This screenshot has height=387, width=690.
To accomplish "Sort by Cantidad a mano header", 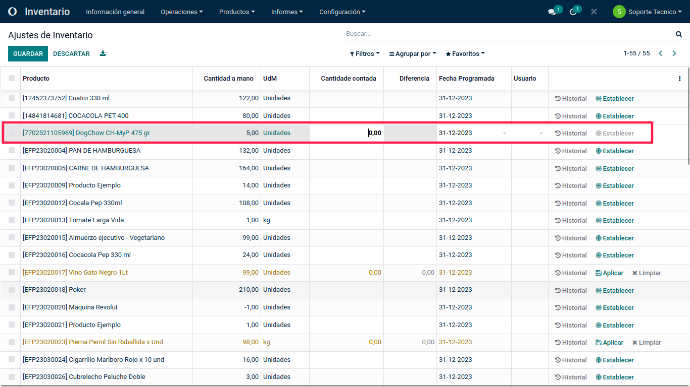I will 228,78.
